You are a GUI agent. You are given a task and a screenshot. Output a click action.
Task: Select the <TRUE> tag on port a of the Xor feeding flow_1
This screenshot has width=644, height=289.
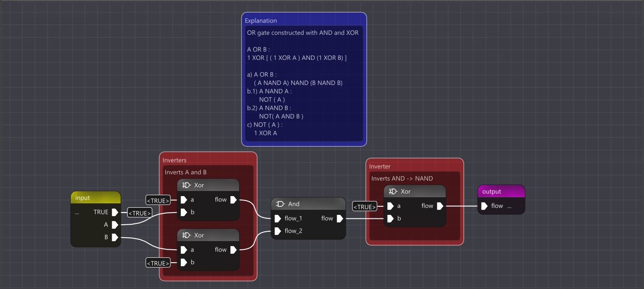pyautogui.click(x=158, y=200)
